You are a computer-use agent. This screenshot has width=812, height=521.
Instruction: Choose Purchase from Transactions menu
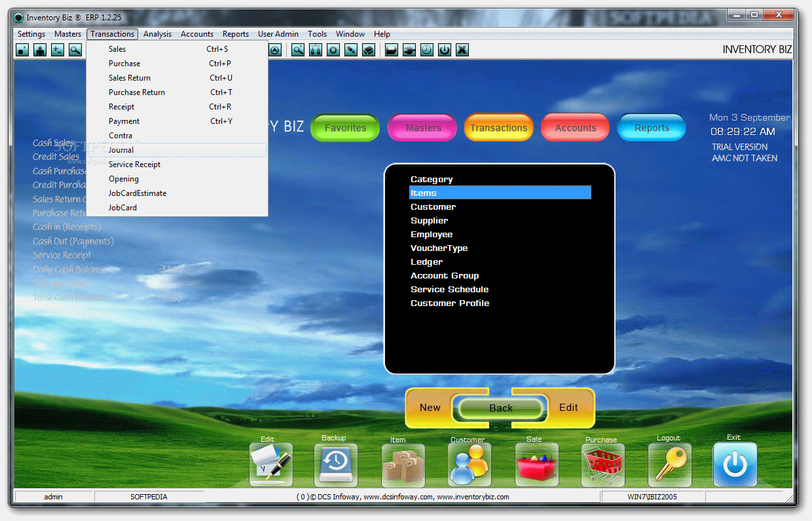click(177, 64)
